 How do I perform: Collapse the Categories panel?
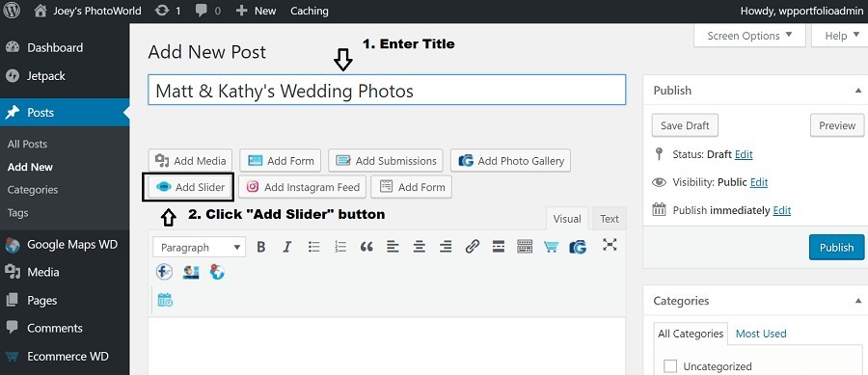tap(858, 301)
